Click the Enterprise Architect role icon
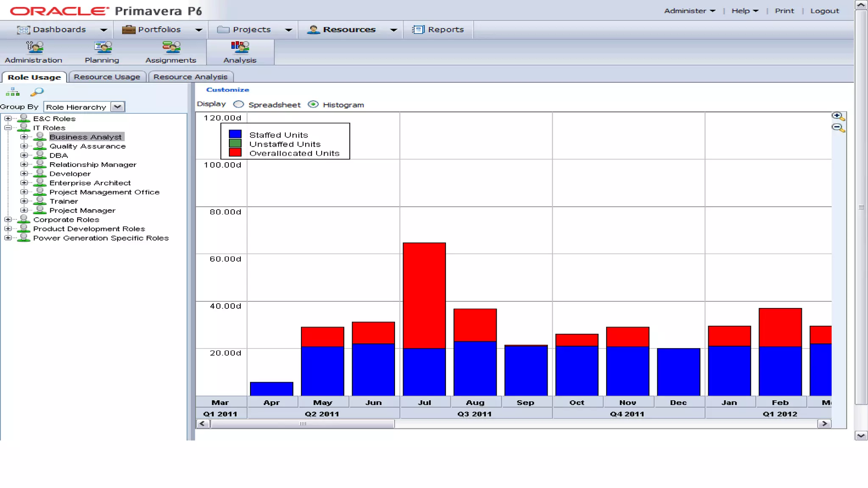The image size is (868, 488). (40, 183)
